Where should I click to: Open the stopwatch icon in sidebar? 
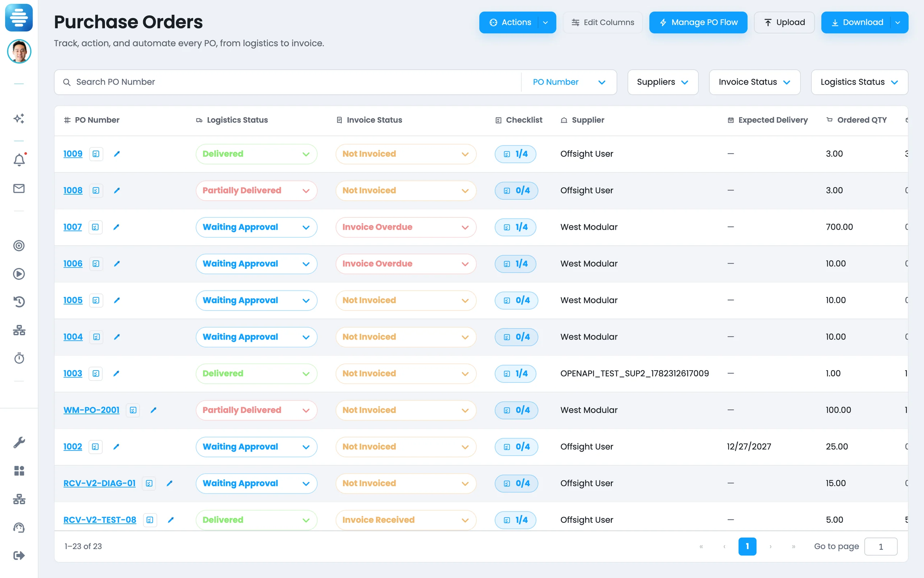point(19,358)
